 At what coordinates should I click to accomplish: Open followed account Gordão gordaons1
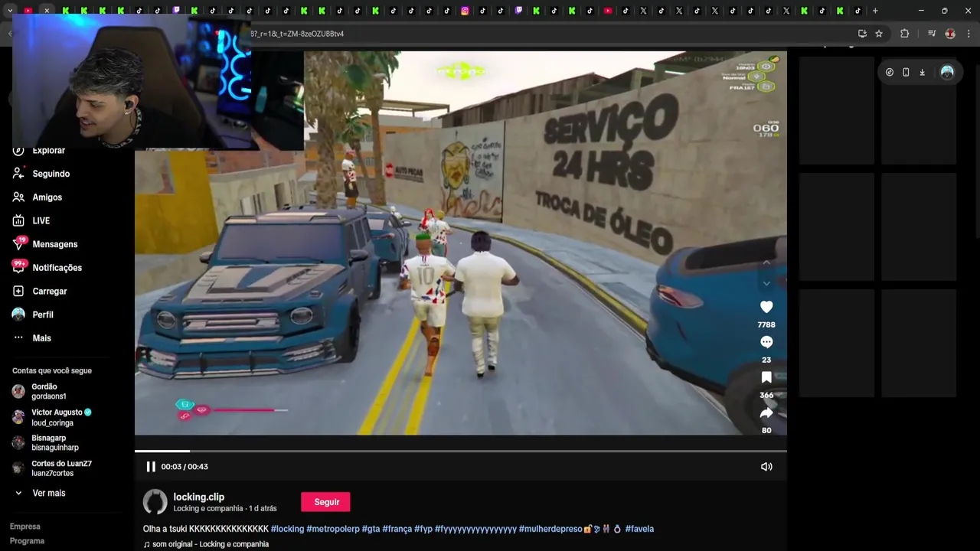49,391
